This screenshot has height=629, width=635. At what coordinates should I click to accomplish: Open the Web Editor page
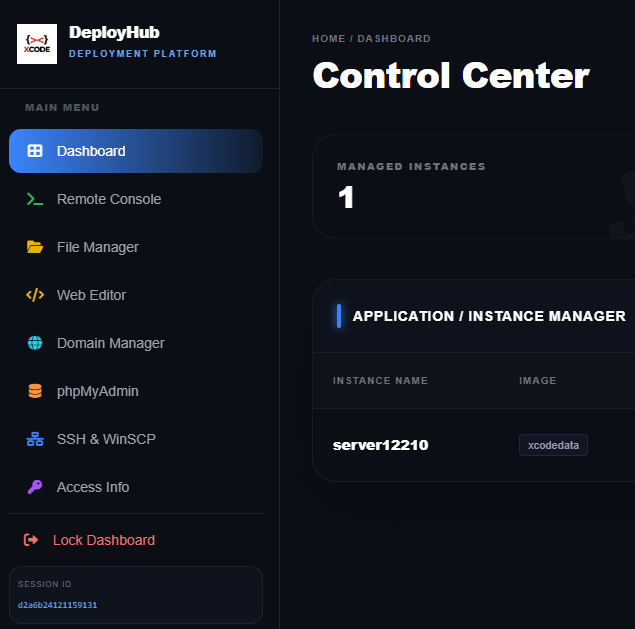(x=136, y=295)
